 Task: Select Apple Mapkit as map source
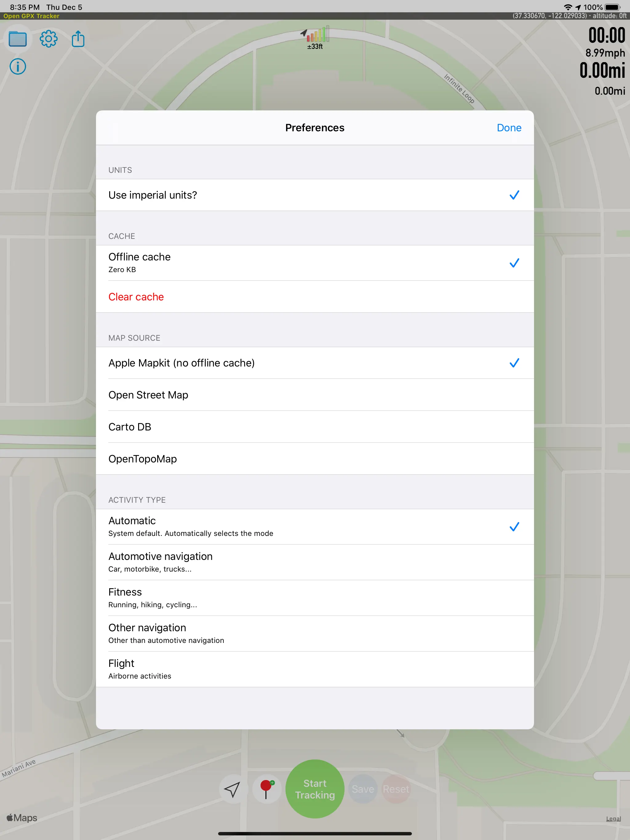[315, 363]
